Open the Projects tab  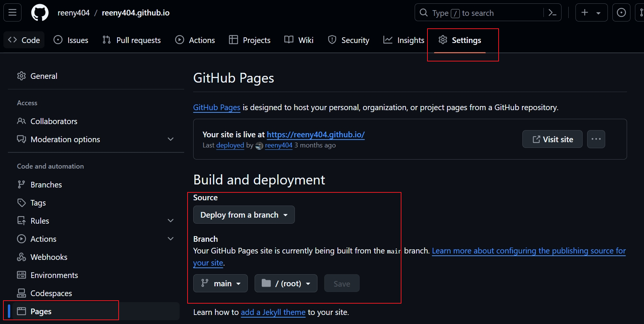[x=250, y=40]
